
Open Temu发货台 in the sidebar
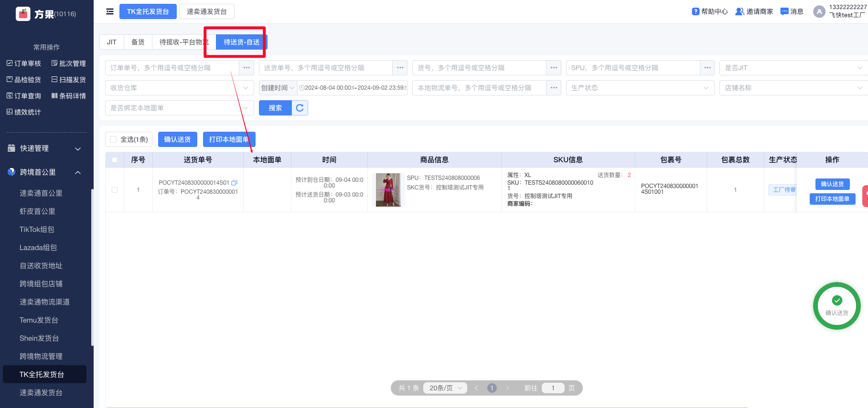click(x=39, y=320)
